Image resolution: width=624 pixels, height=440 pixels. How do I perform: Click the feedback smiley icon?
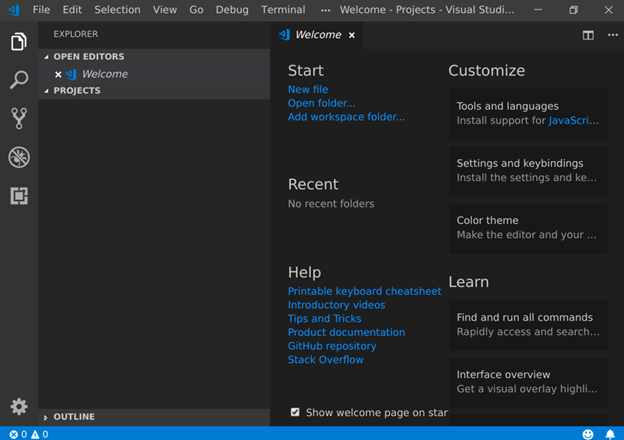[587, 434]
